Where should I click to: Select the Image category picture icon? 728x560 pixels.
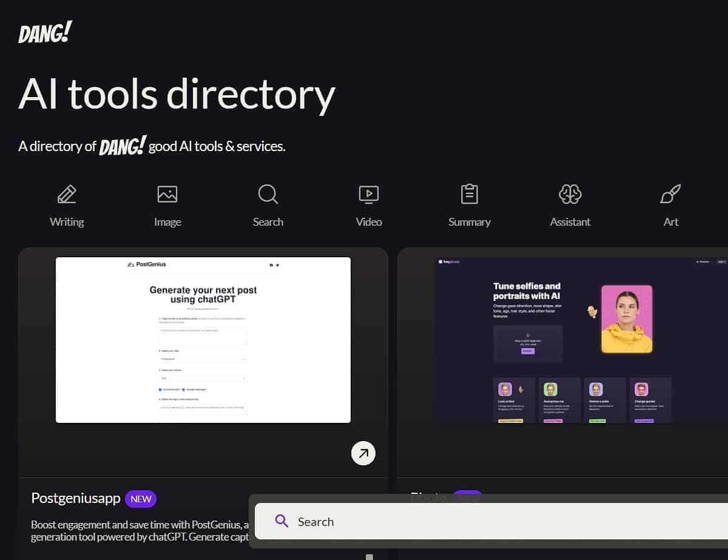(167, 194)
